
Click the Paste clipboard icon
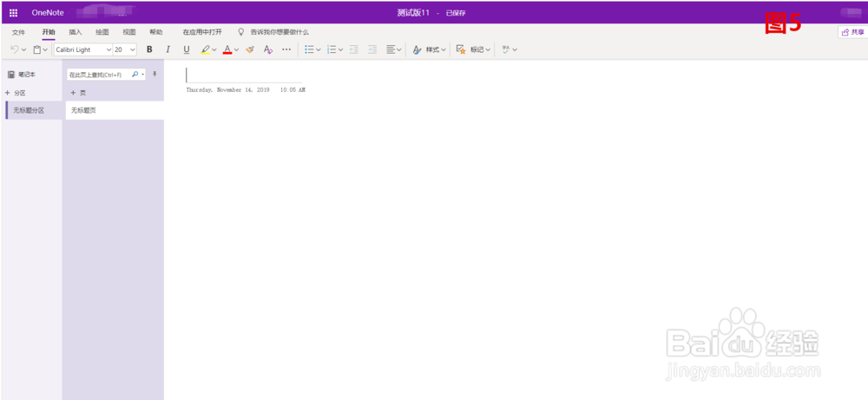click(x=36, y=49)
